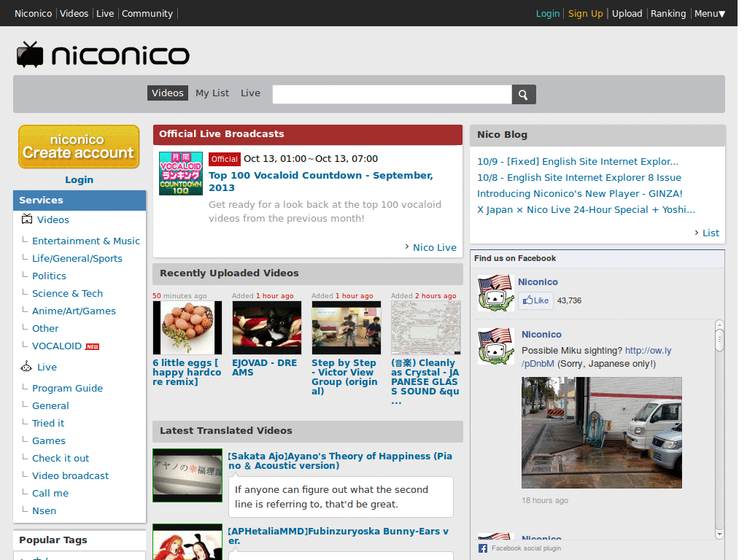This screenshot has height=560, width=747.
Task: Open Sakata Ajo Ayano's Theory title link
Action: [x=340, y=461]
